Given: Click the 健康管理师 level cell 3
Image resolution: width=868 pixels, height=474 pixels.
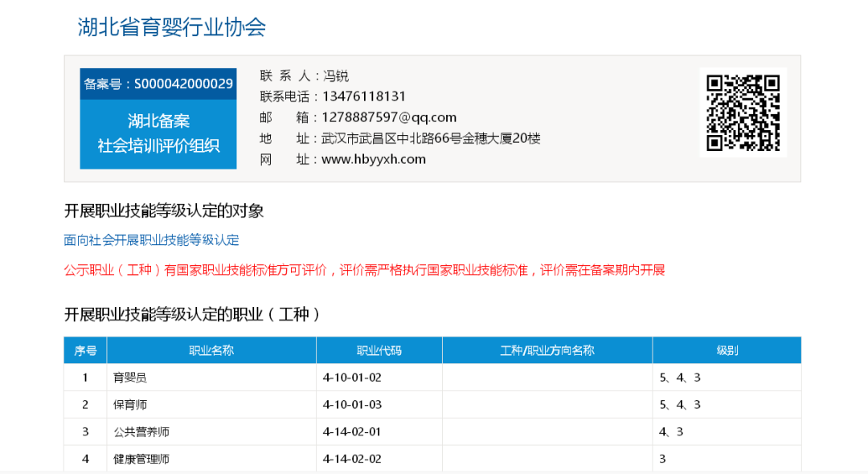Looking at the screenshot, I should coord(727,459).
